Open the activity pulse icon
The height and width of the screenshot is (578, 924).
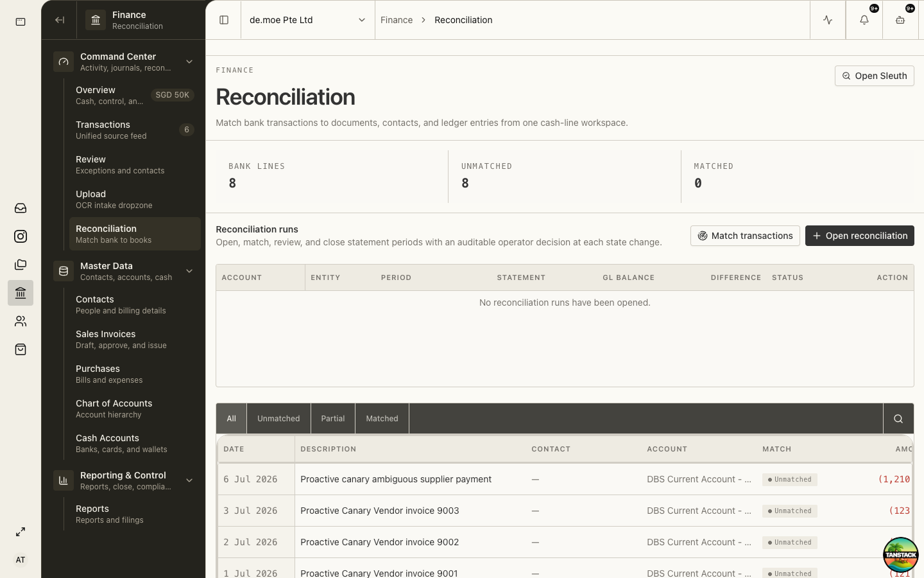click(828, 20)
